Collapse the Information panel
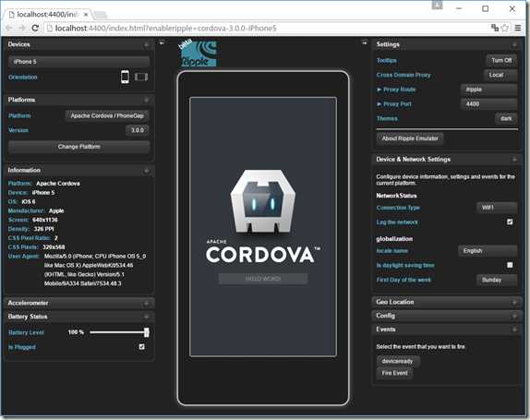530x420 pixels. [x=147, y=171]
